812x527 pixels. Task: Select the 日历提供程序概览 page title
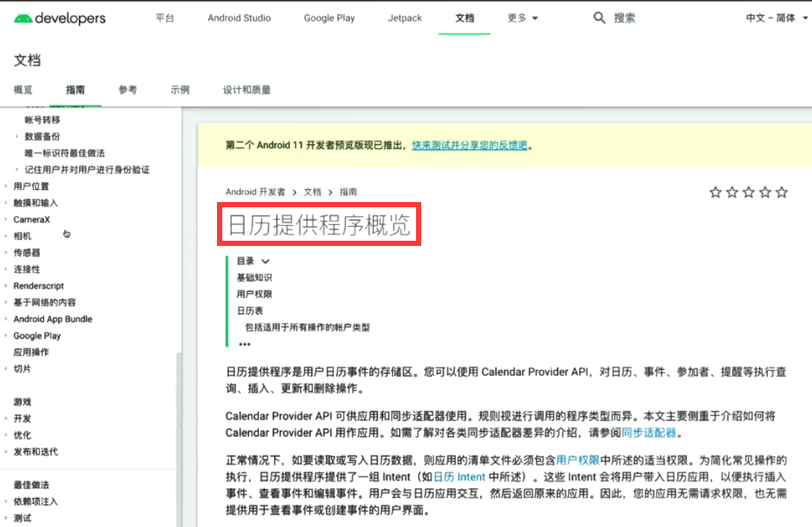coord(319,224)
